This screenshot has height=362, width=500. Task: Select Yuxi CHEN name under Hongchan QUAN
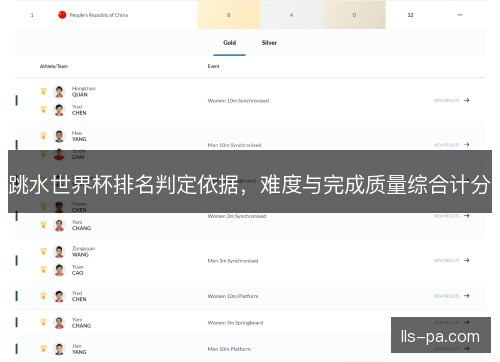(79, 110)
